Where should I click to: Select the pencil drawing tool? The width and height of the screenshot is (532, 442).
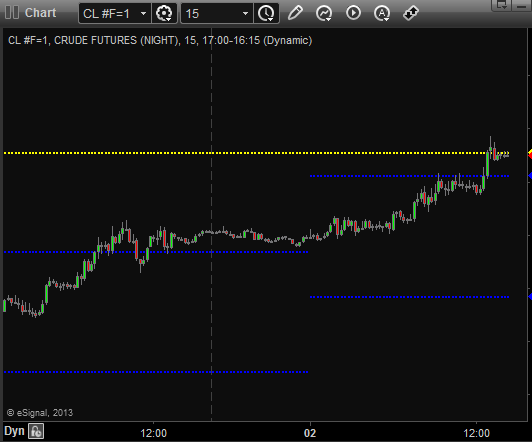[x=295, y=13]
